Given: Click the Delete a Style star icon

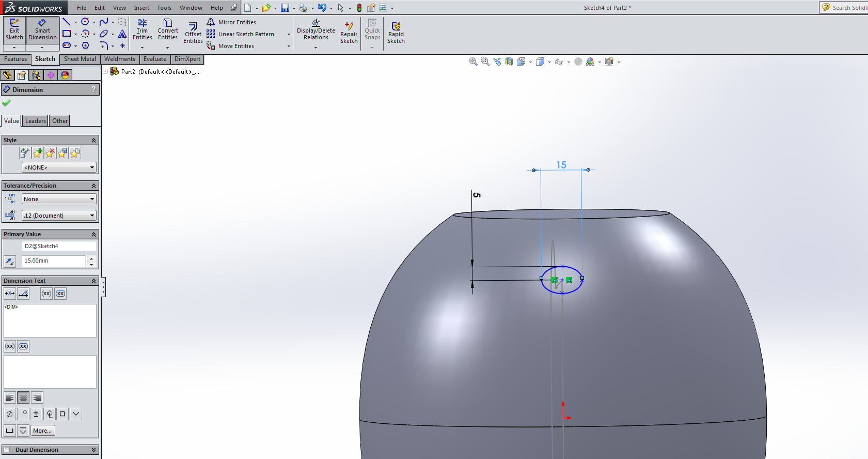Looking at the screenshot, I should (x=50, y=153).
